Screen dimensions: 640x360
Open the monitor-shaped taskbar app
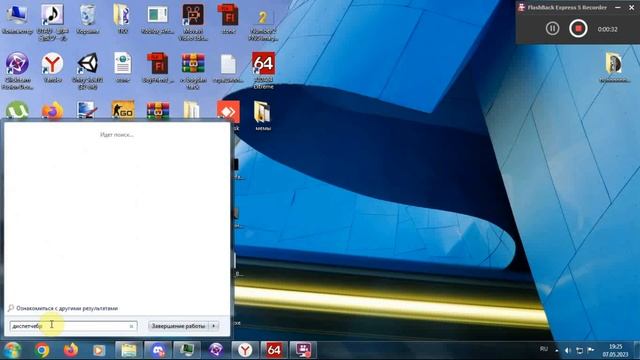pyautogui.click(x=187, y=350)
